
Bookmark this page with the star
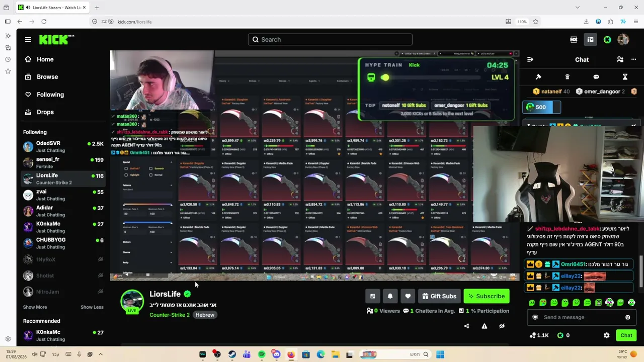535,22
